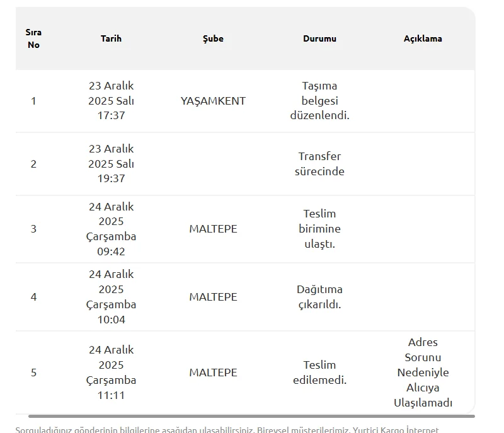Select the 23 Aralık 17:37 date cell
The image size is (504, 433).
pyautogui.click(x=111, y=101)
